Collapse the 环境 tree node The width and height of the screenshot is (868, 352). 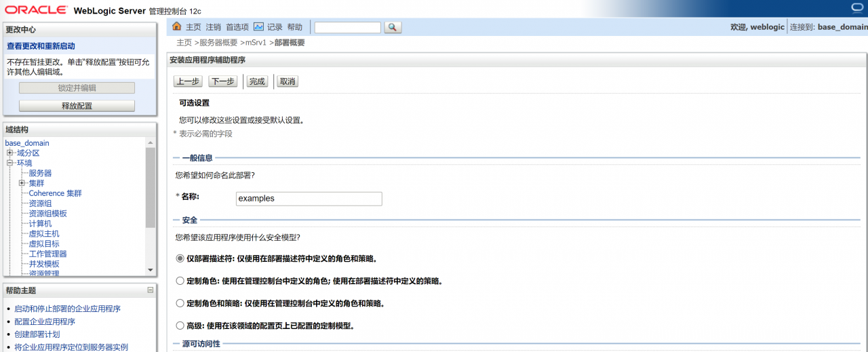(x=10, y=163)
